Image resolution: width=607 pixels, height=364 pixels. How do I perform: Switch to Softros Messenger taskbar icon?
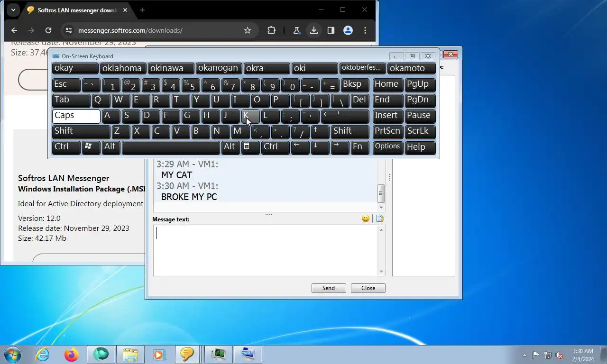[x=188, y=355]
